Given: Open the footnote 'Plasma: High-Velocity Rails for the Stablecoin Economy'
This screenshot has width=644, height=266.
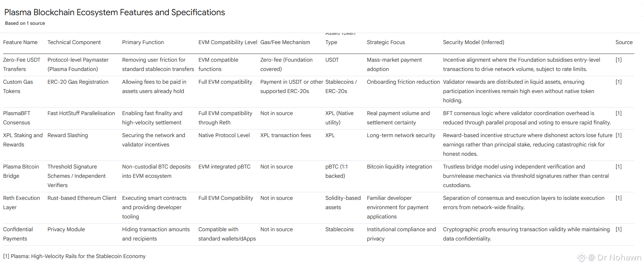Looking at the screenshot, I should tap(78, 256).
